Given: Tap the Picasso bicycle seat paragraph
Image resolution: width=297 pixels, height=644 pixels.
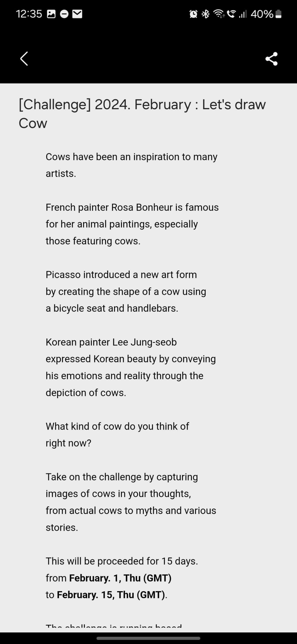Looking at the screenshot, I should (x=126, y=291).
